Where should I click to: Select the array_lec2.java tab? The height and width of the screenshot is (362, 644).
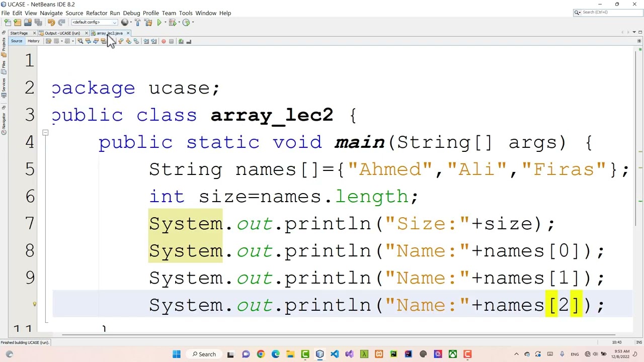coord(109,33)
